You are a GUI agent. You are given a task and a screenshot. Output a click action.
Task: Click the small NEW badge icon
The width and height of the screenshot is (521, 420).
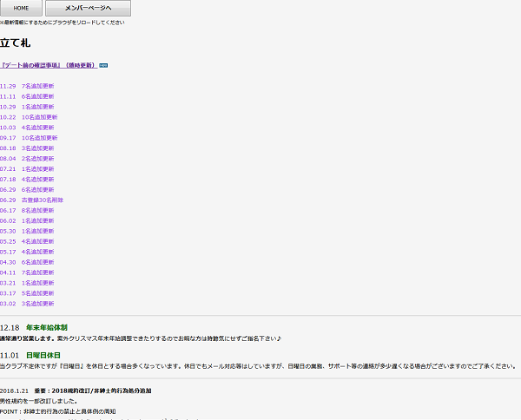(103, 65)
